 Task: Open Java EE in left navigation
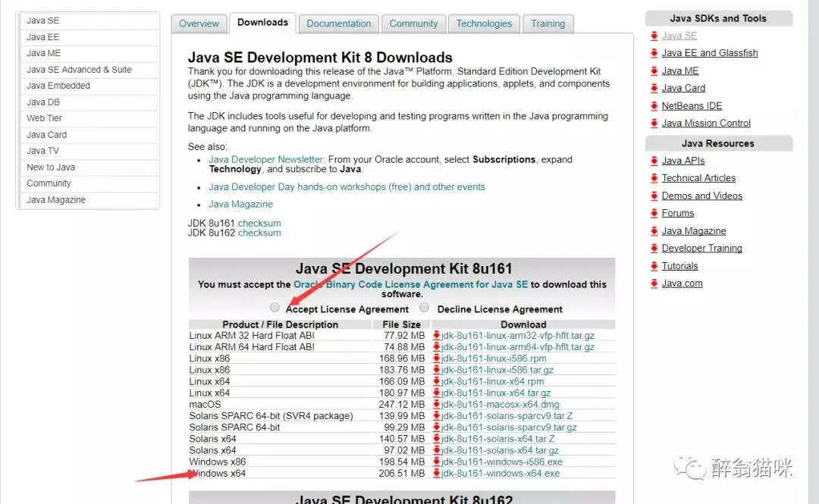(x=89, y=37)
